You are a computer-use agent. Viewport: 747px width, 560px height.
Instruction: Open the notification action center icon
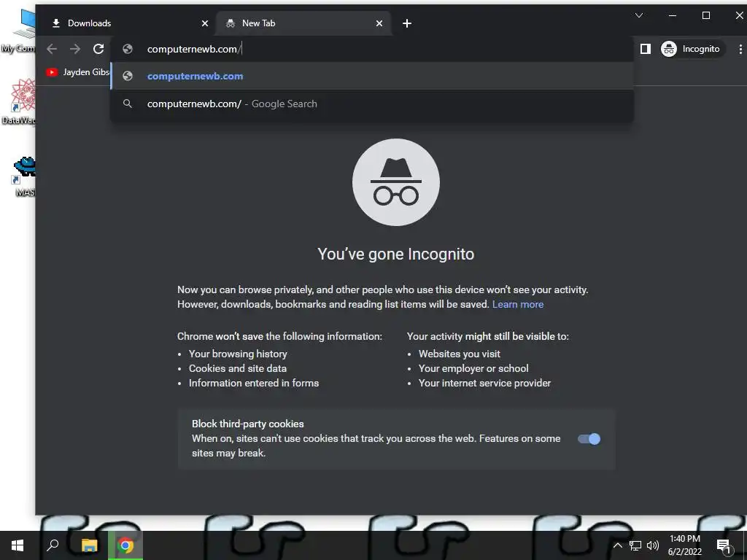[724, 546]
